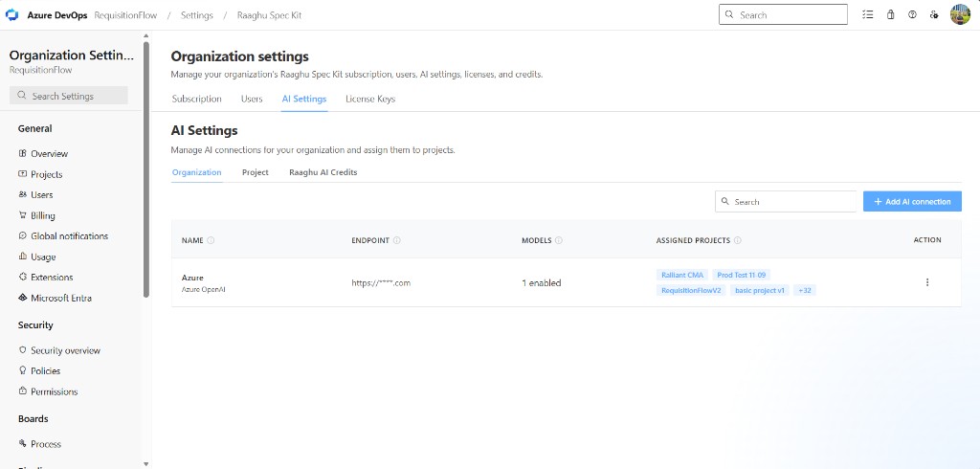The height and width of the screenshot is (469, 980).
Task: Click info icon next to NAME column
Action: [x=211, y=240]
